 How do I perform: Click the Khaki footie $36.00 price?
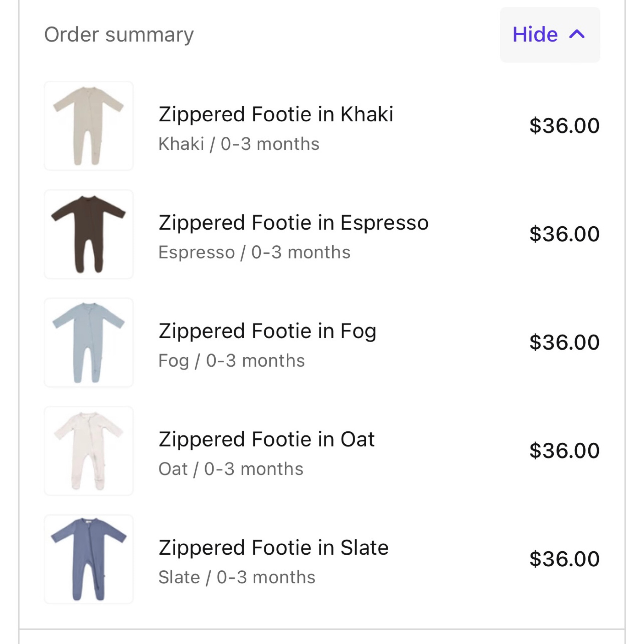coord(564,126)
